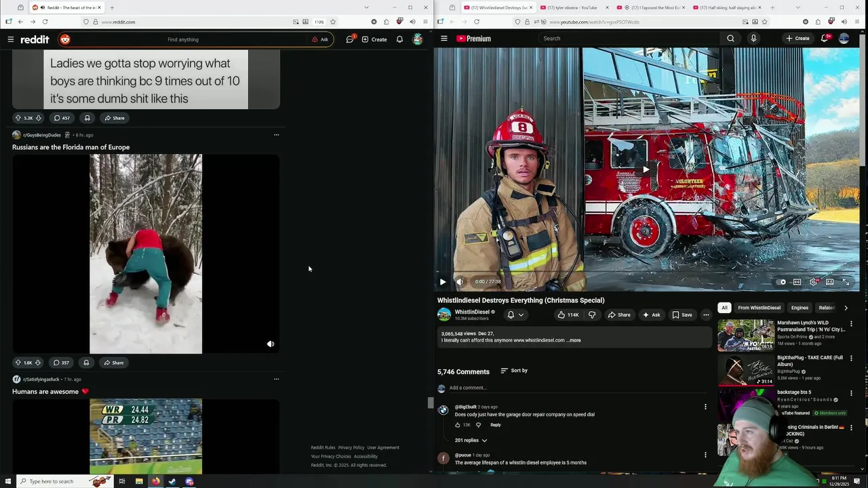Focus the Reddit 'Find anything' search box
This screenshot has width=868, height=488.
(x=183, y=39)
